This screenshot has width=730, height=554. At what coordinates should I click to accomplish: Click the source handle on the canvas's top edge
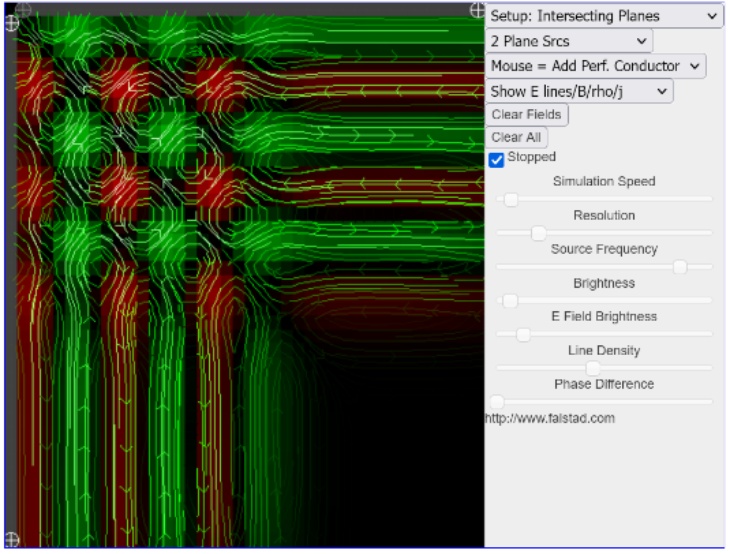(24, 8)
